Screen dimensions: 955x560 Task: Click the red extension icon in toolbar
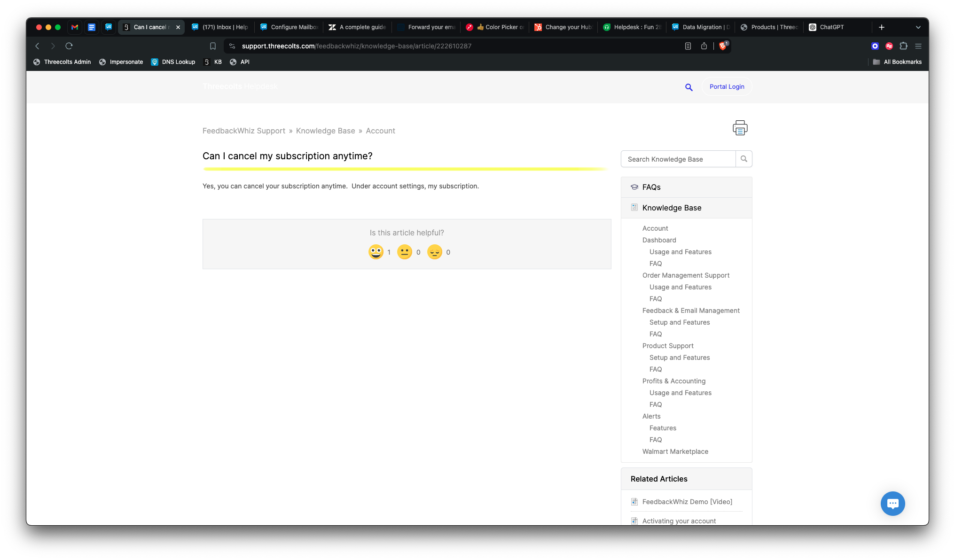click(889, 46)
